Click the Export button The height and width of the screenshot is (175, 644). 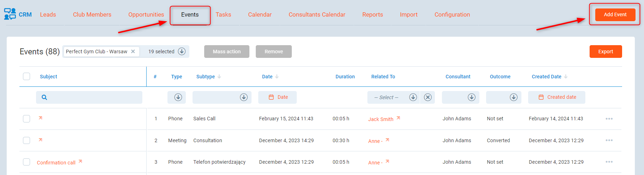tap(605, 52)
